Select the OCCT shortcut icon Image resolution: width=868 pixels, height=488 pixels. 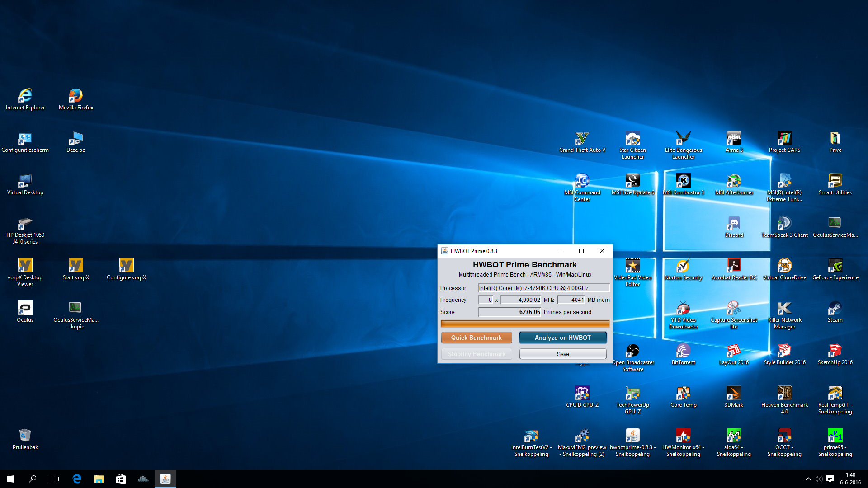[785, 442]
